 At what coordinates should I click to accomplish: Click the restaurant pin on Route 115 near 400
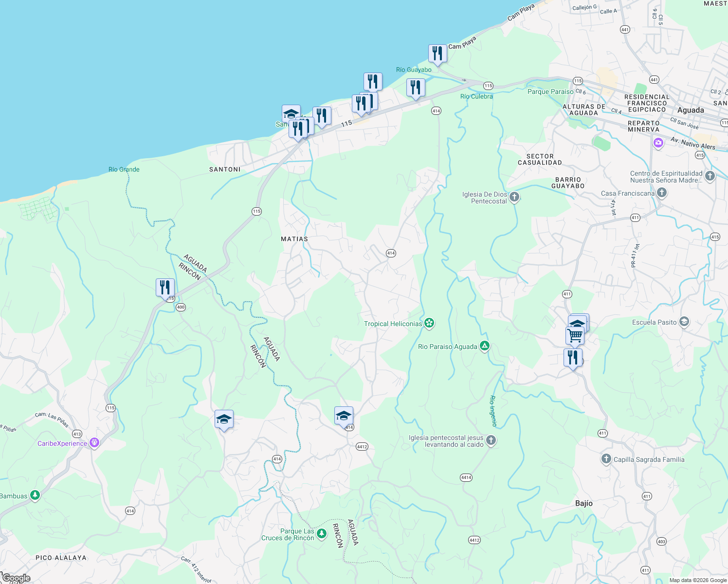[x=164, y=287]
